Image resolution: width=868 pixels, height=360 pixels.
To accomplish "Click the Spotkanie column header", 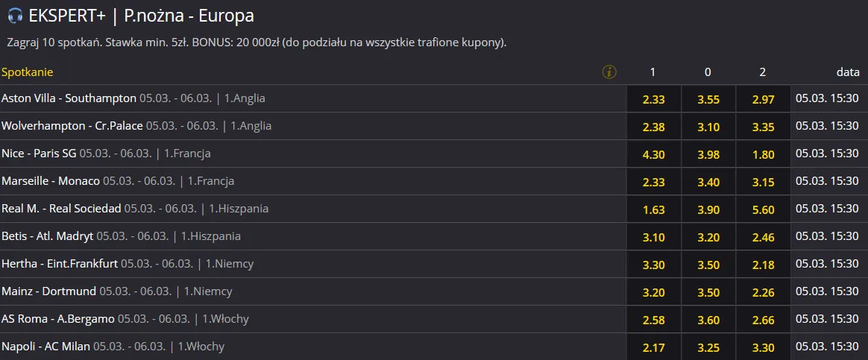I will [27, 72].
